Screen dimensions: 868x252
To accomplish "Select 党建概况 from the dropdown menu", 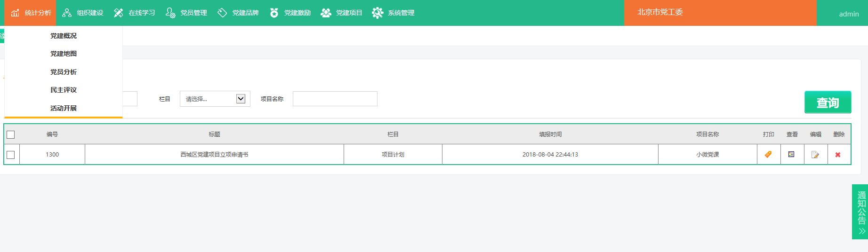I will (x=64, y=36).
